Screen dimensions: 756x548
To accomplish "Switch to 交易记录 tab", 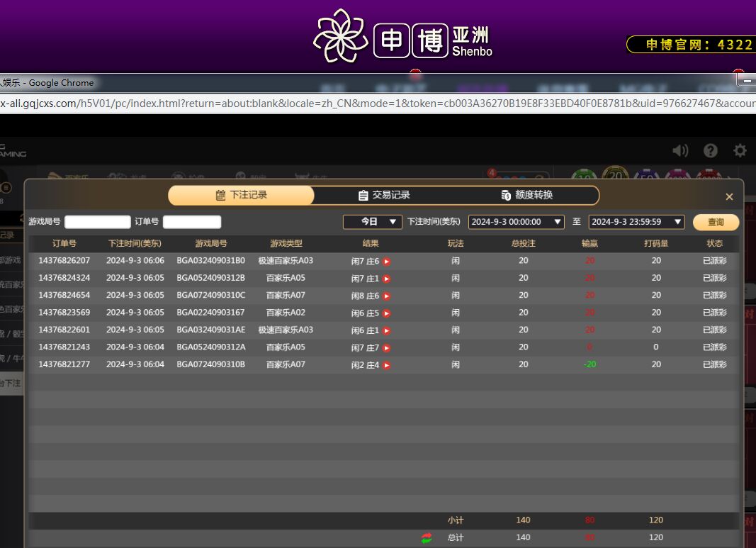I will (x=384, y=195).
